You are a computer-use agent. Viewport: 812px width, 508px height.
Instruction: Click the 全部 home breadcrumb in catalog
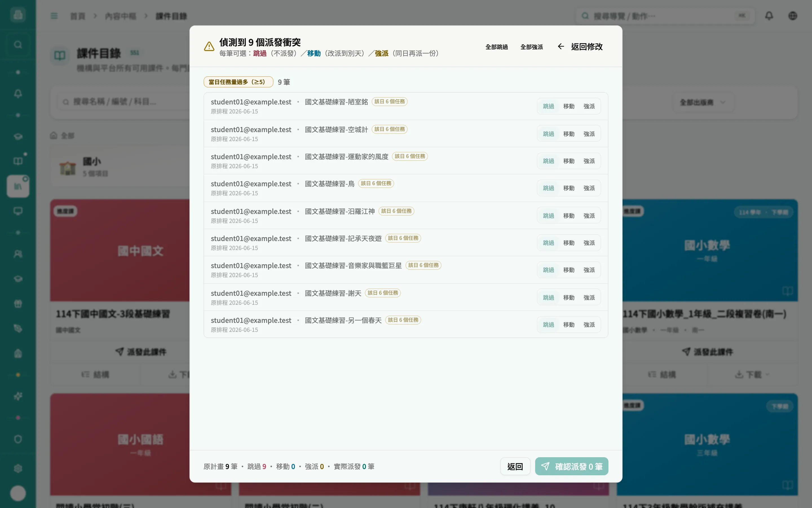click(x=62, y=136)
